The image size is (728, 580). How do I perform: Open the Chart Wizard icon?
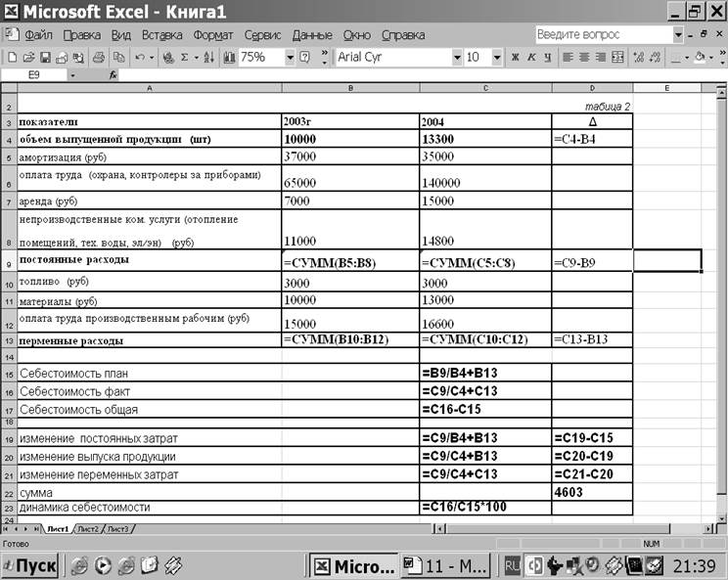click(228, 58)
